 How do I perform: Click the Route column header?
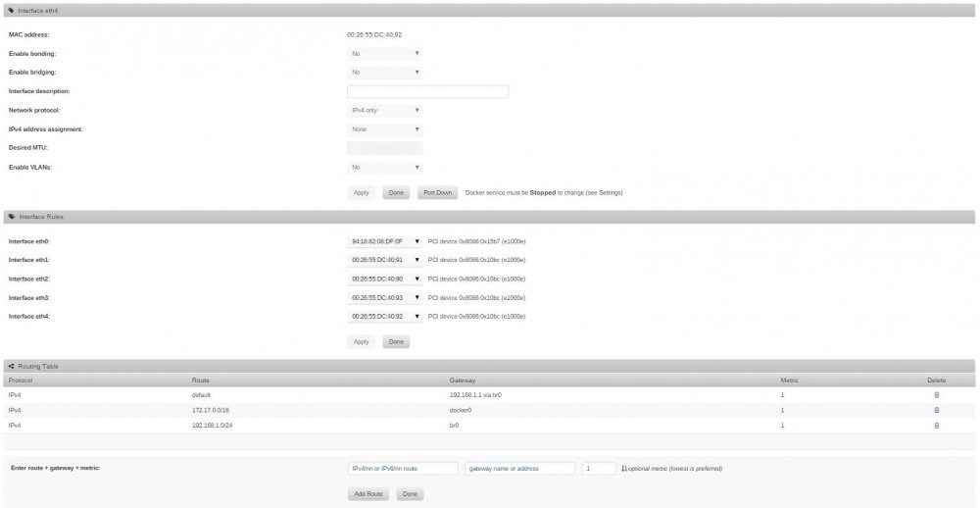[x=201, y=381]
